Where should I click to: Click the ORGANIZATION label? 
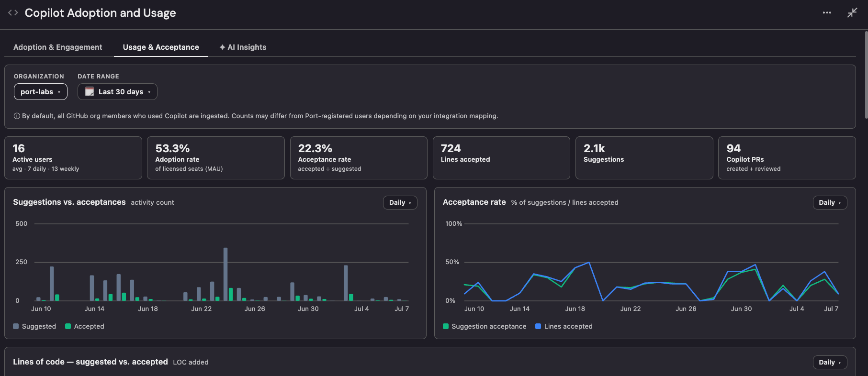tap(39, 76)
